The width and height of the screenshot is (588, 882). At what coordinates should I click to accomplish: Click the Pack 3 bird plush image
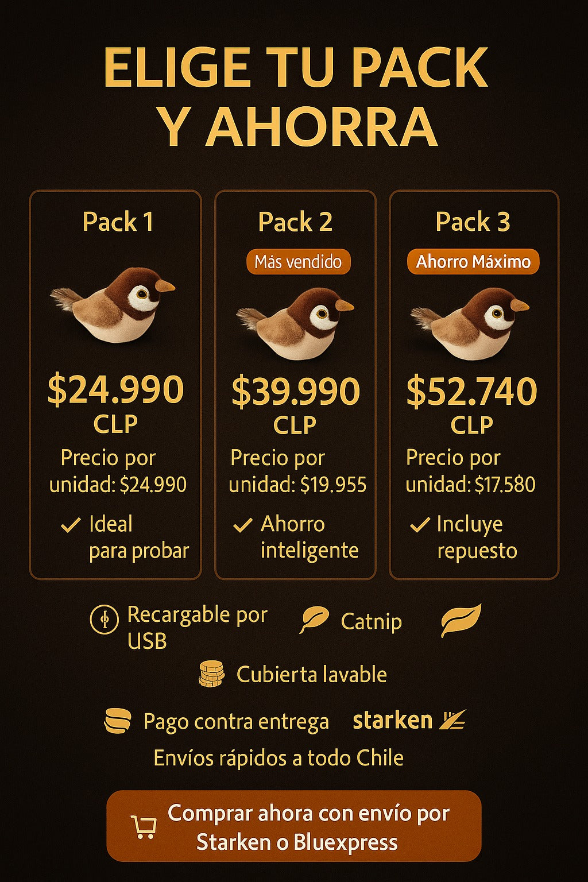coord(471,323)
